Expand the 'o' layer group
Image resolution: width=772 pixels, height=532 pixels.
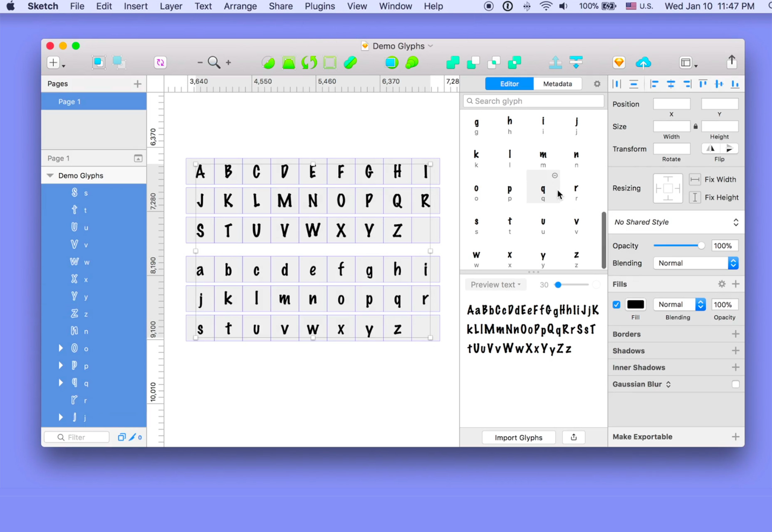click(61, 348)
